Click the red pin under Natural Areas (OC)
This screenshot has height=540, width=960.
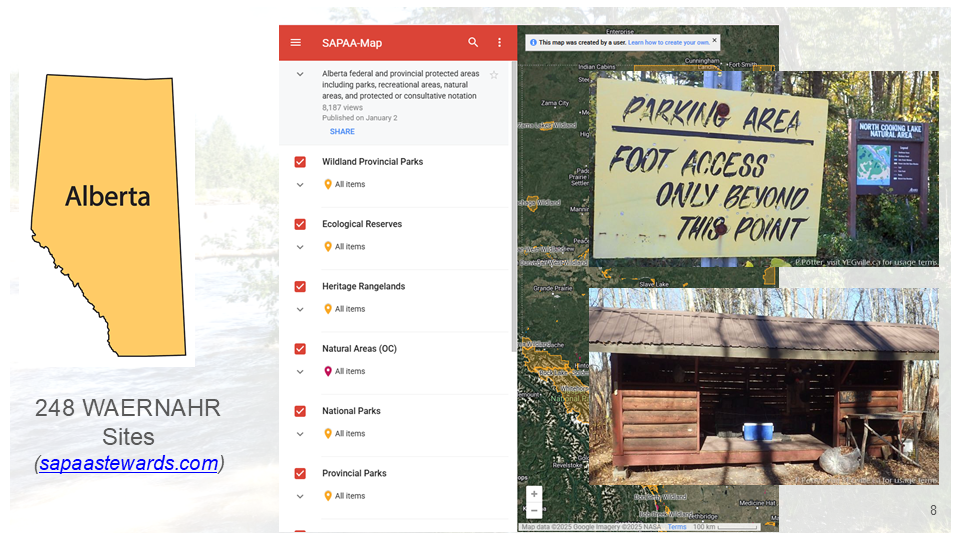click(x=328, y=372)
